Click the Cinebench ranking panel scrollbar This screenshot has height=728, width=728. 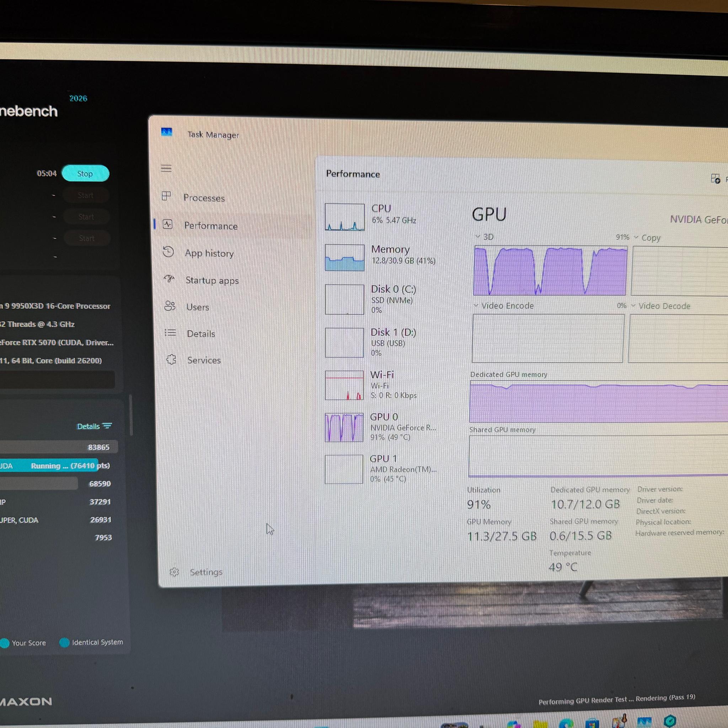(131, 415)
